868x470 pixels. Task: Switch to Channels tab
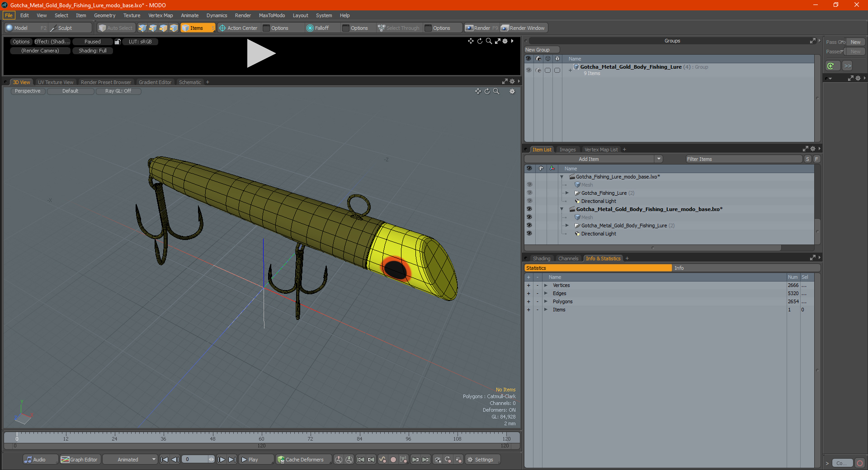coord(568,258)
